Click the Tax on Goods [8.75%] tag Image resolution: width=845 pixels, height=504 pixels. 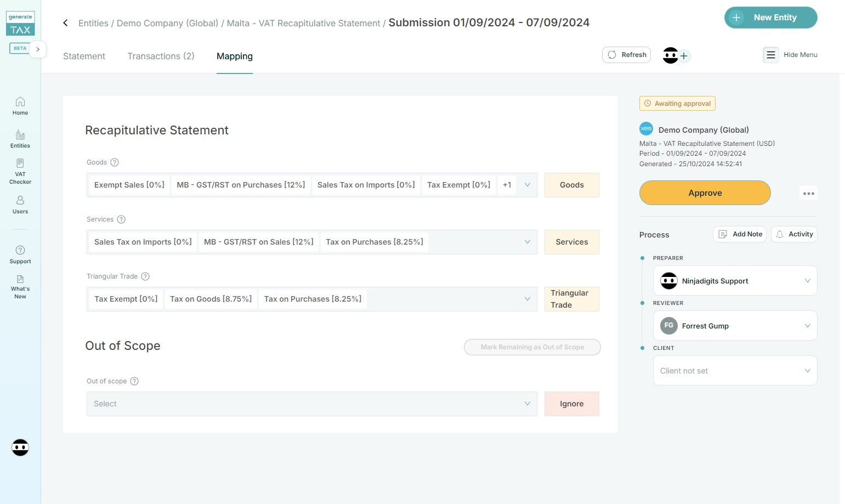click(x=211, y=299)
